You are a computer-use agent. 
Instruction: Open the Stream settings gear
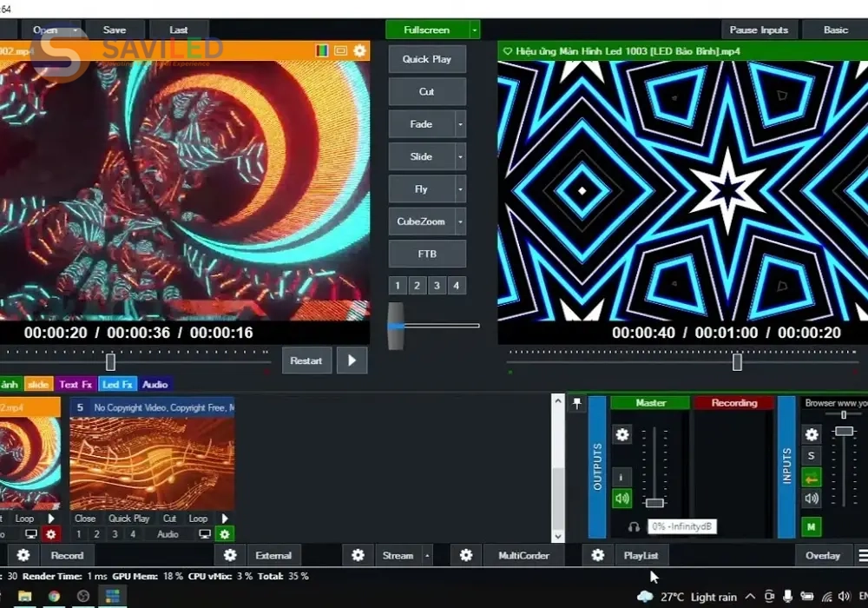coord(358,555)
